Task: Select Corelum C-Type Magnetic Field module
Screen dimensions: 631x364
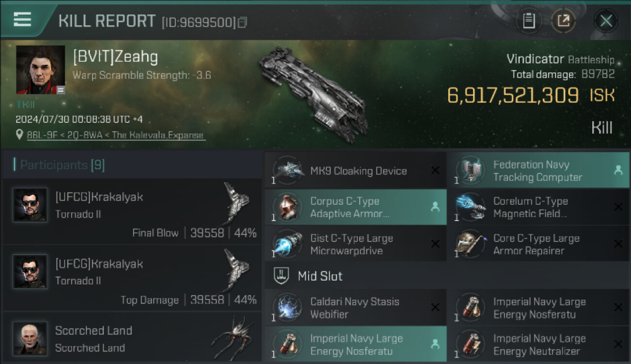Action: [539, 207]
